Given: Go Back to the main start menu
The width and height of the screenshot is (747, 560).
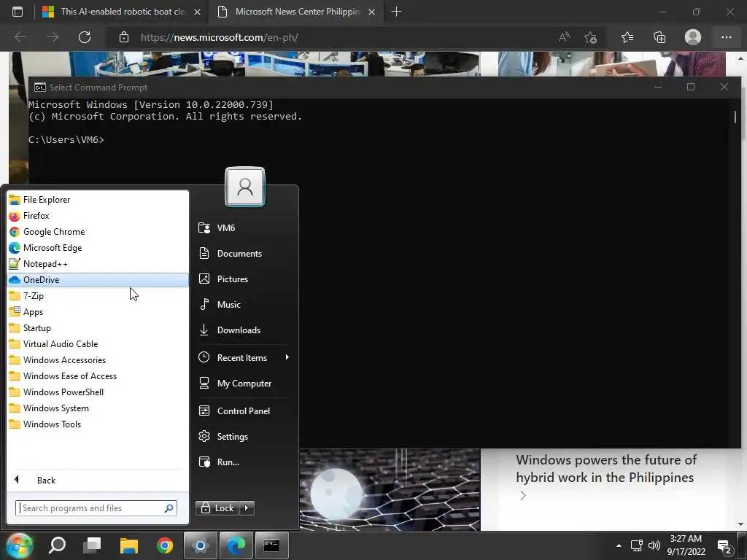Looking at the screenshot, I should (x=98, y=480).
